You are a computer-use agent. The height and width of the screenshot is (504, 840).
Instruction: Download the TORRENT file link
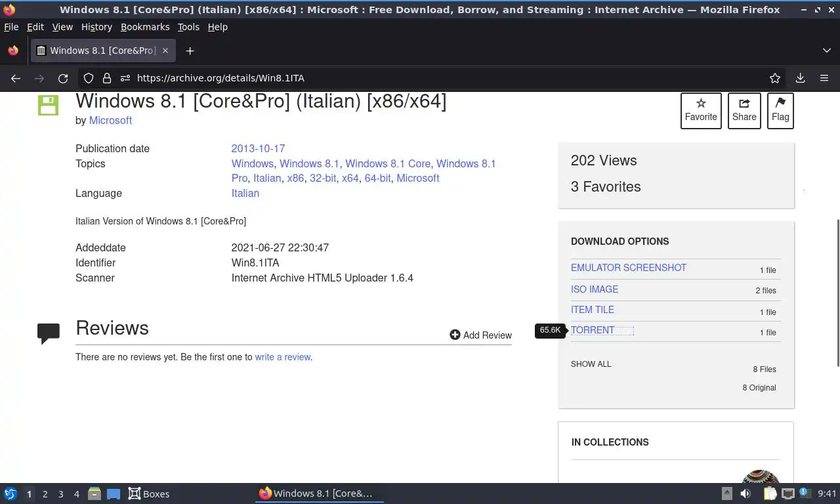click(x=593, y=330)
